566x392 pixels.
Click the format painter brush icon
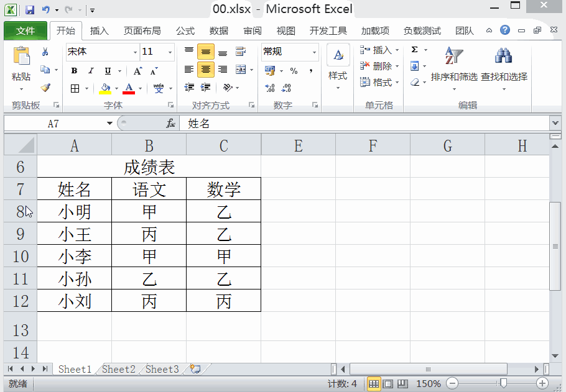45,88
